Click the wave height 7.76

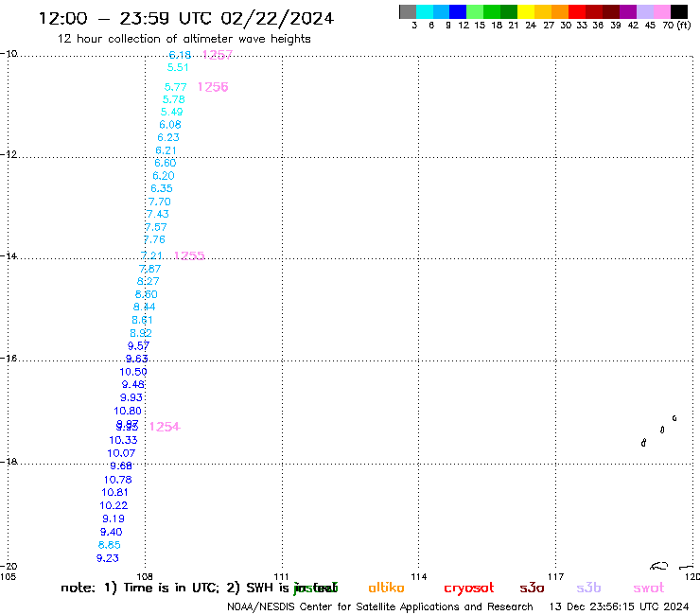154,239
